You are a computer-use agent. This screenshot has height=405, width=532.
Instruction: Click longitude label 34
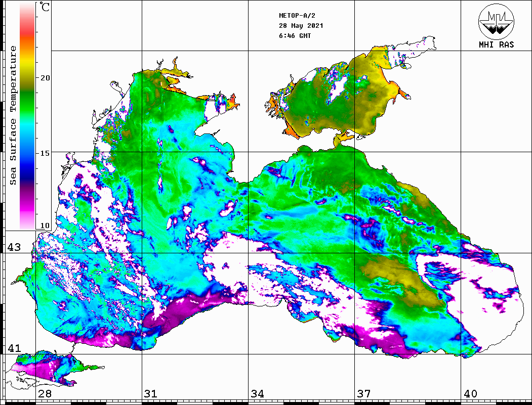(x=258, y=394)
